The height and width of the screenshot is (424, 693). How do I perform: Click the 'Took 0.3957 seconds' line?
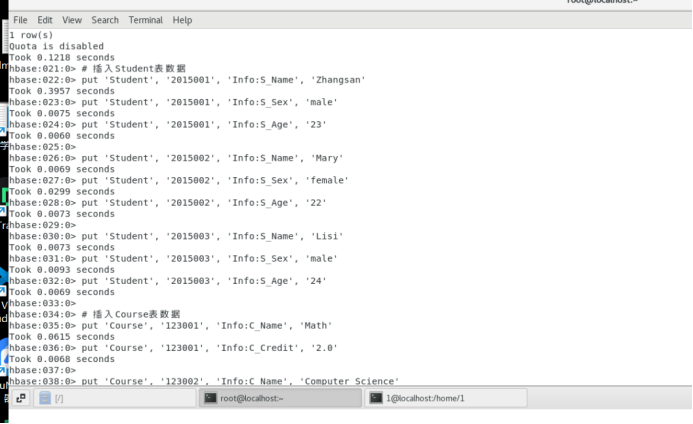62,91
